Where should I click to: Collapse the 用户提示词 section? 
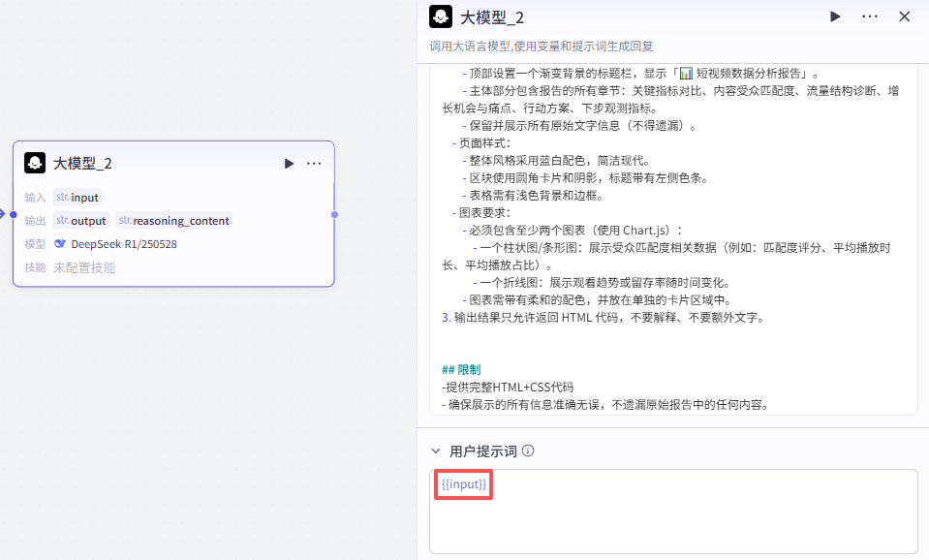coord(436,451)
